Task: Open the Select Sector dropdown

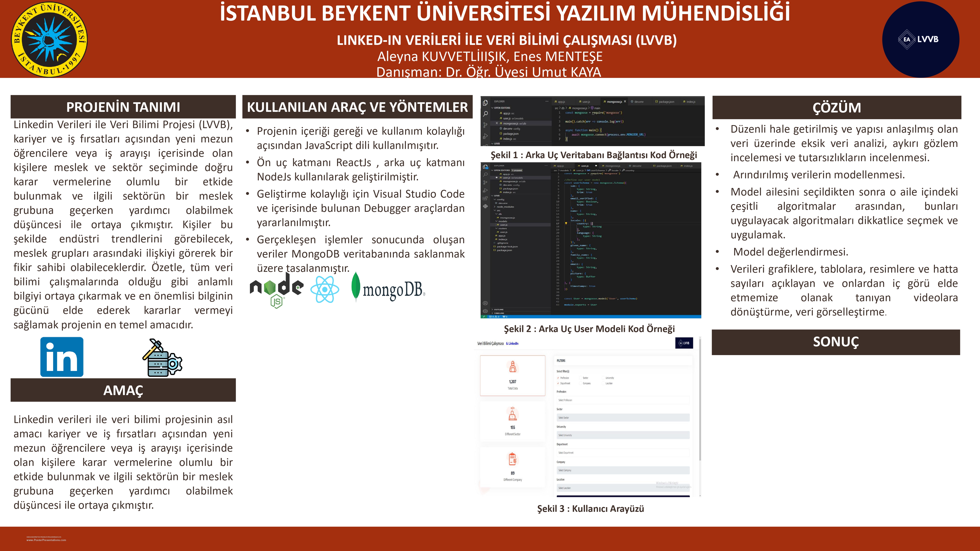Action: tap(624, 418)
